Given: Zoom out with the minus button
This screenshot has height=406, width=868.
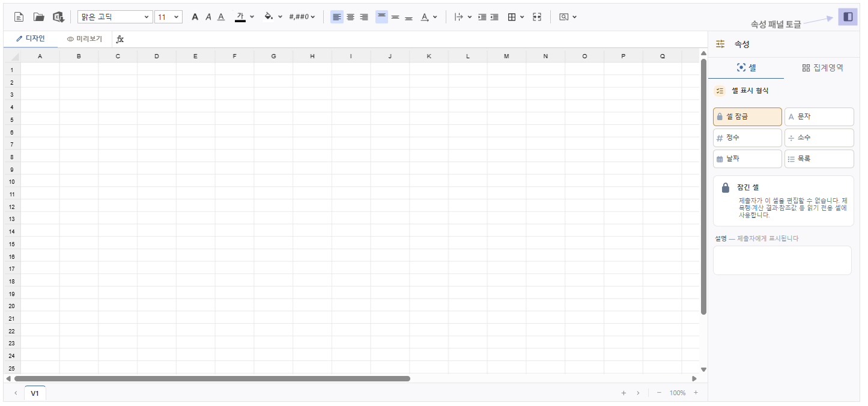Looking at the screenshot, I should [659, 393].
